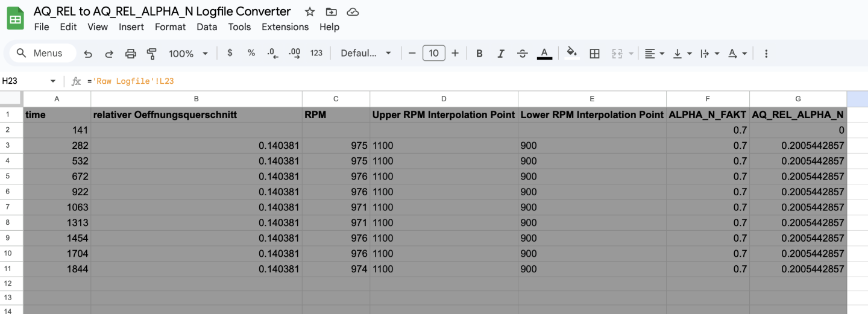Toggle italic text formatting
The width and height of the screenshot is (868, 314).
pyautogui.click(x=500, y=54)
